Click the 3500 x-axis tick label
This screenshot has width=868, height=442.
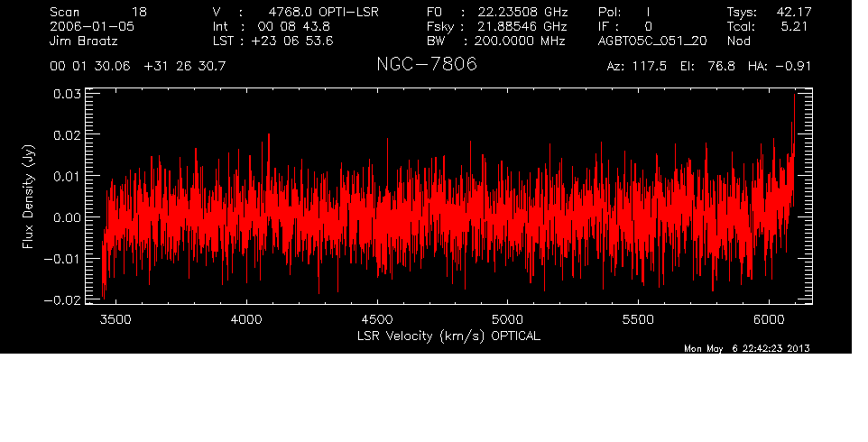click(x=115, y=319)
